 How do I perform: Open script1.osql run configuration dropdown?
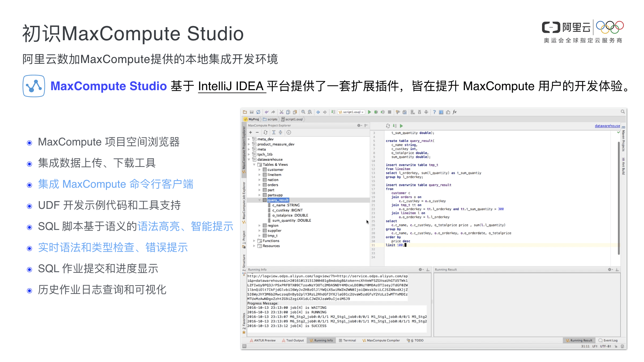click(x=351, y=112)
